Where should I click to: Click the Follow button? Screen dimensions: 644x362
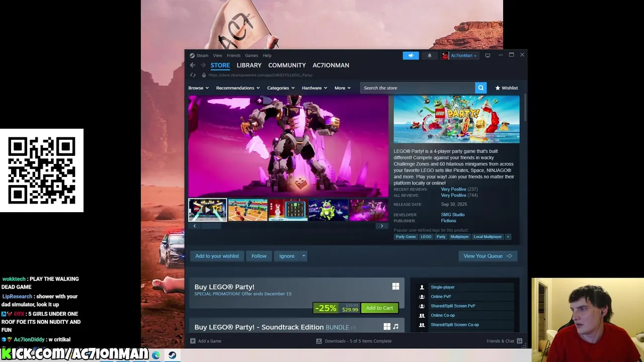259,256
